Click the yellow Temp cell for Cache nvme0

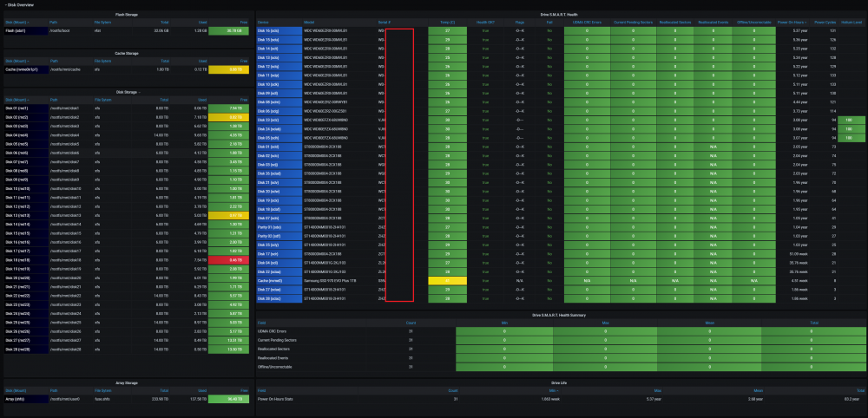[x=447, y=281]
